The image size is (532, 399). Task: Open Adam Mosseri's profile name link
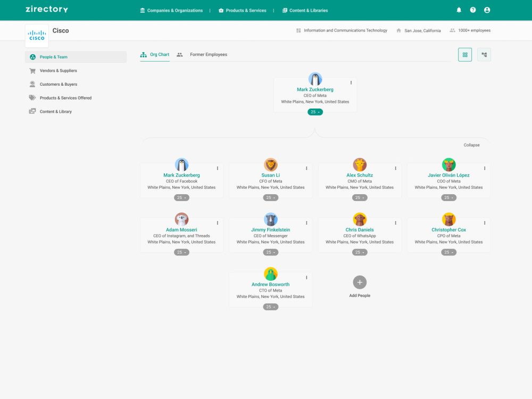[x=181, y=230]
